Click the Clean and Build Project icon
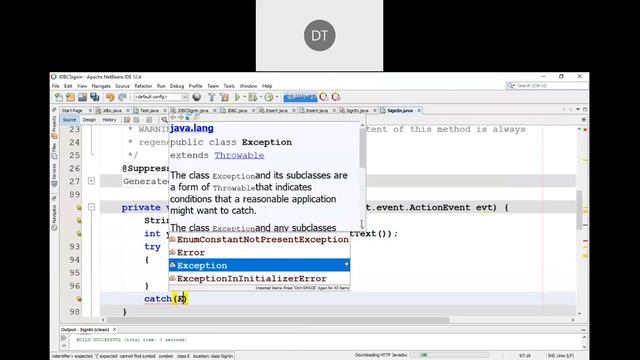The width and height of the screenshot is (640, 360). (224, 97)
